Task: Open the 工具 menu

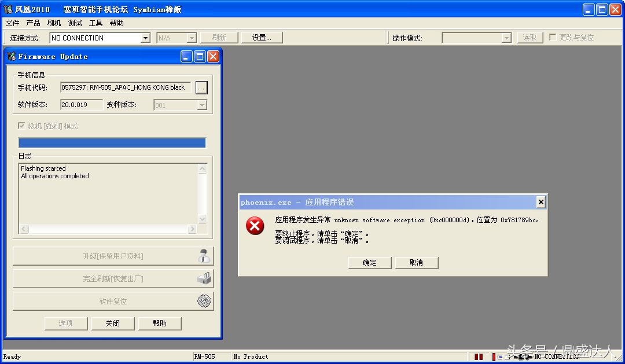Action: point(95,23)
